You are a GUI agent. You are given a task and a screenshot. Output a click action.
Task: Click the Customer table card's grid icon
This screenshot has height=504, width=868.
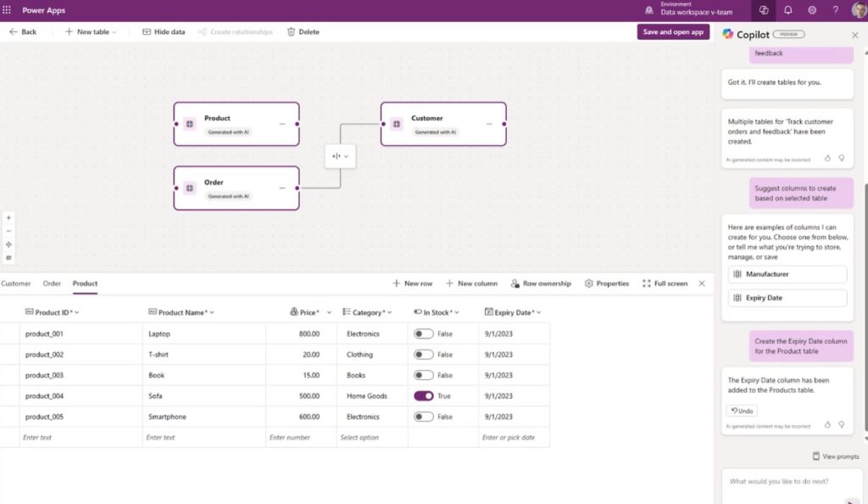pyautogui.click(x=397, y=124)
